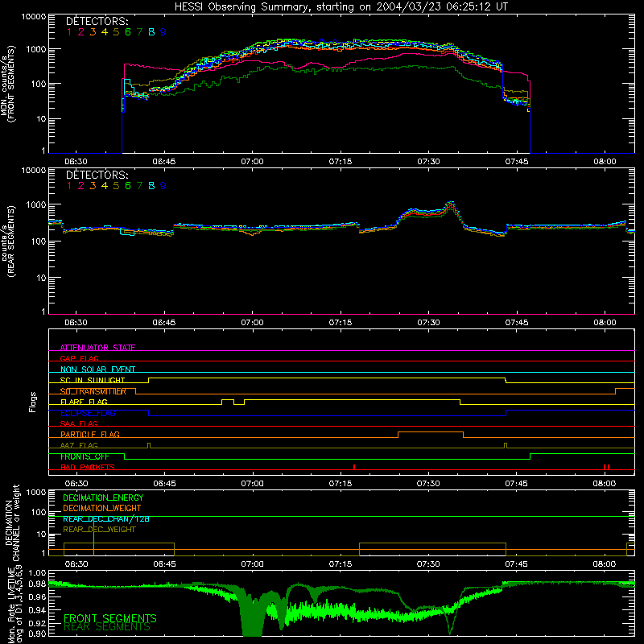The width and height of the screenshot is (644, 644).
Task: Click DETECTORS: label in front segments panel
Action: [x=97, y=21]
